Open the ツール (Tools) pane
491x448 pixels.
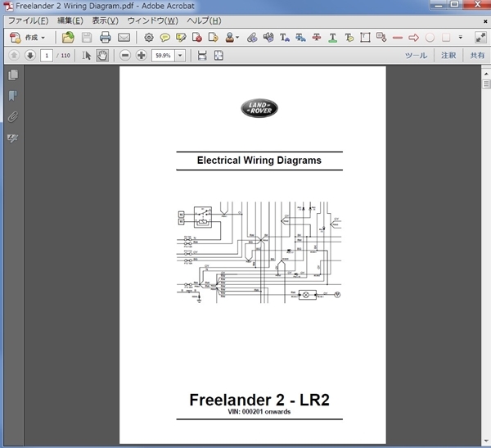pos(416,56)
